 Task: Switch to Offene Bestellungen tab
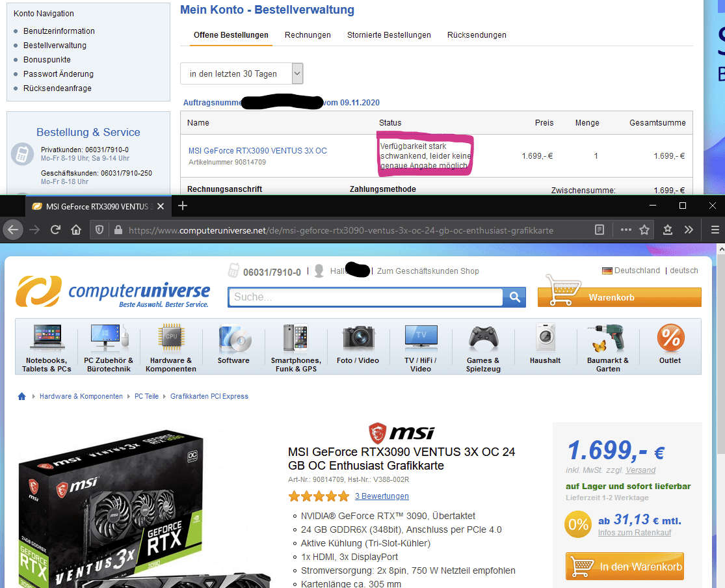[x=231, y=35]
